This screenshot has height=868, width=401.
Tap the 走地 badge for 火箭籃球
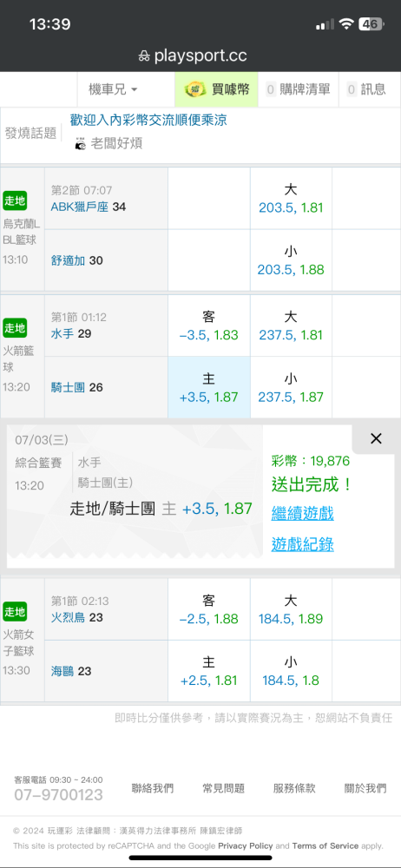(x=15, y=328)
